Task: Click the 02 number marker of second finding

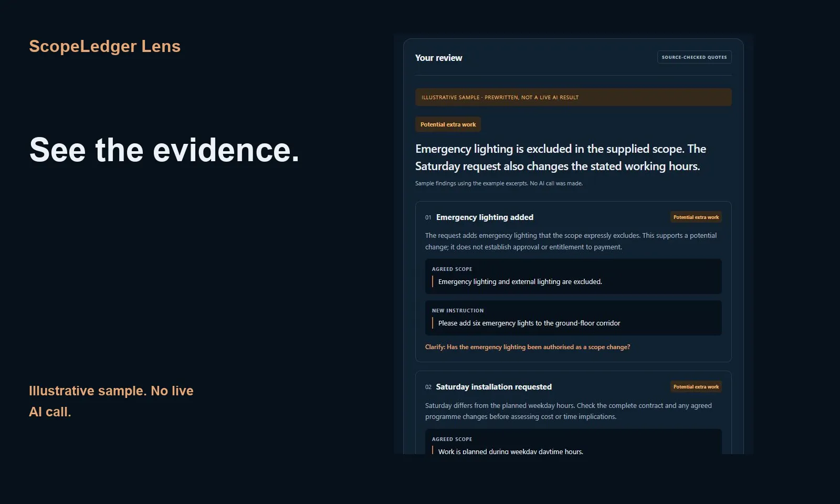Action: [428, 387]
